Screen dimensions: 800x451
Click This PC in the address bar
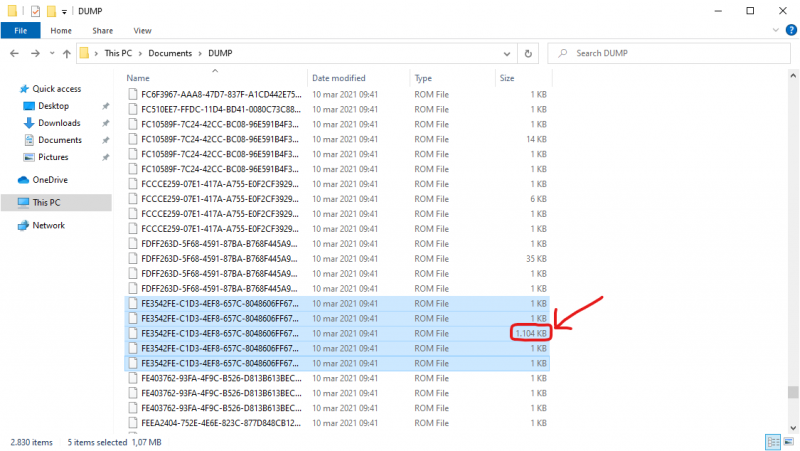[118, 53]
